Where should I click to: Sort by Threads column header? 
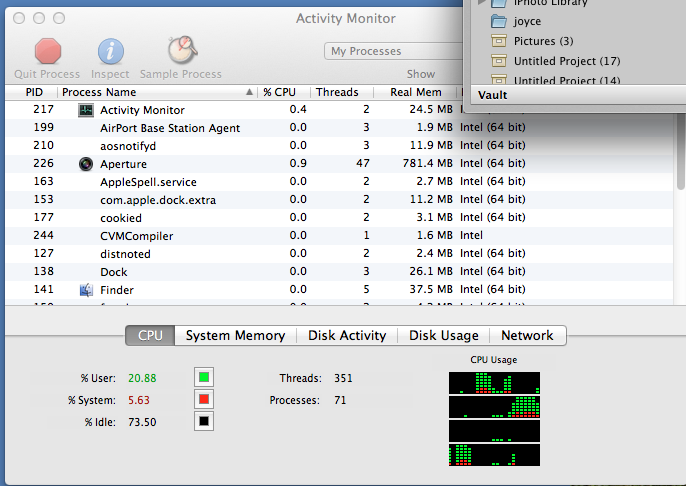tap(342, 92)
